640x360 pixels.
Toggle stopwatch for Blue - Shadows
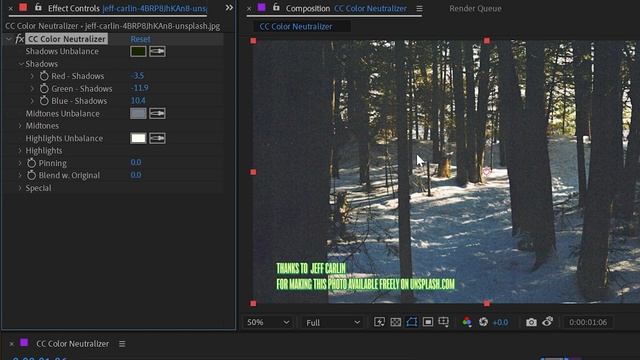pyautogui.click(x=44, y=101)
